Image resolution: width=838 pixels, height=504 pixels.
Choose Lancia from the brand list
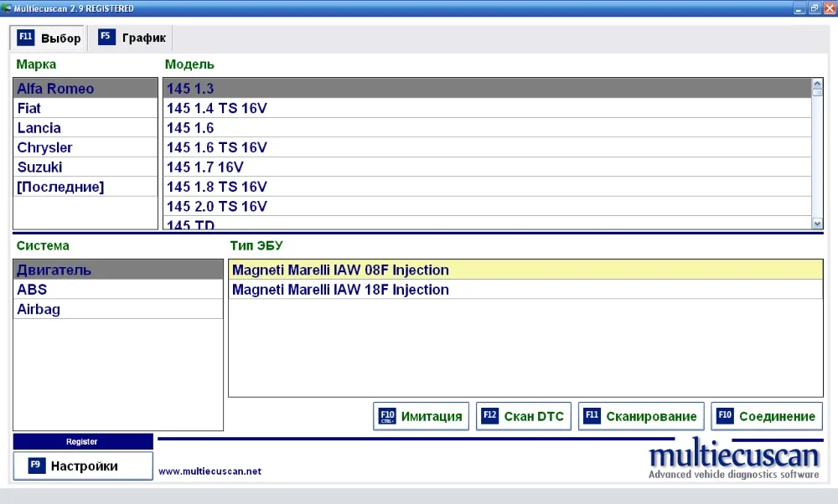(85, 127)
